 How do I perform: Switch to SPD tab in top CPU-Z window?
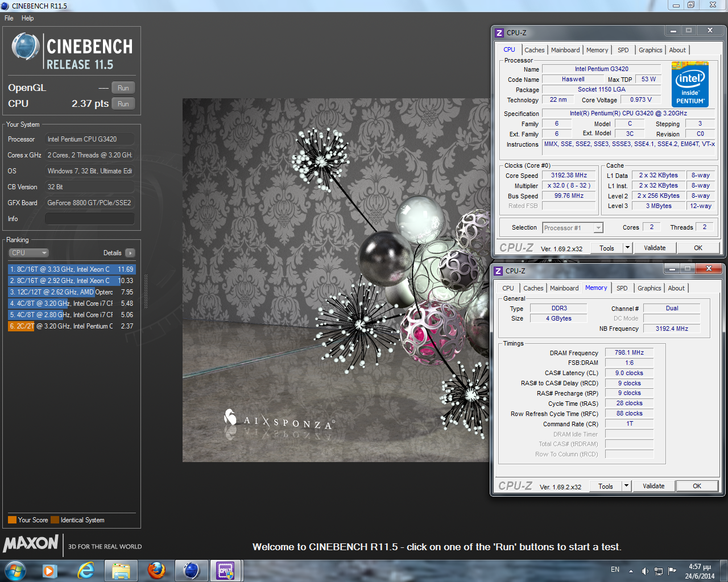click(623, 50)
